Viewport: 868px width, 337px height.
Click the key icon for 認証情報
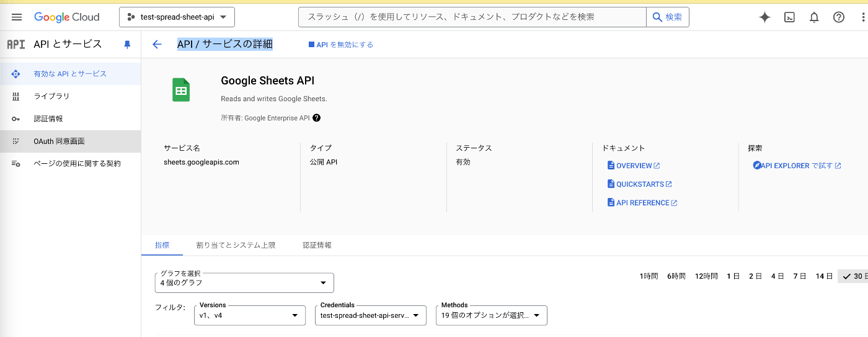pos(16,119)
